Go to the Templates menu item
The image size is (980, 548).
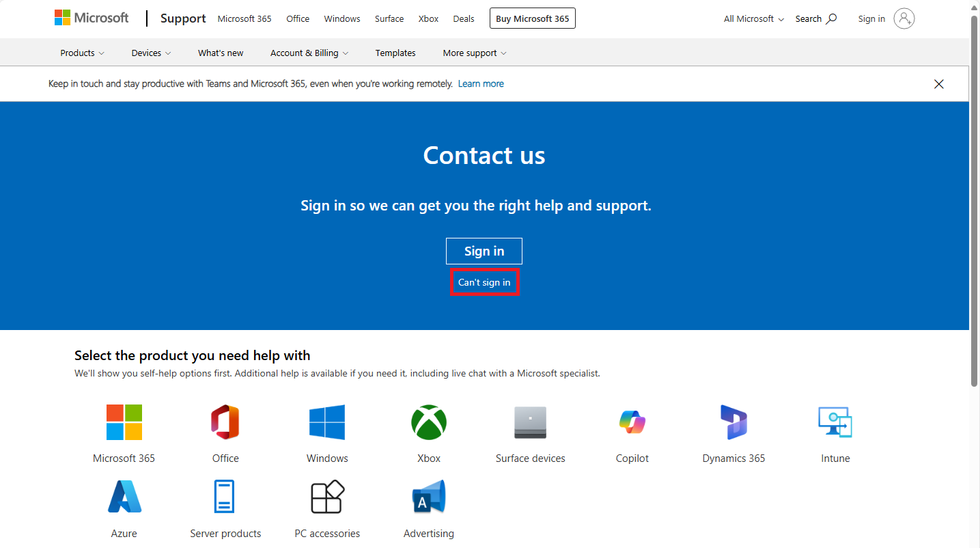pos(395,53)
